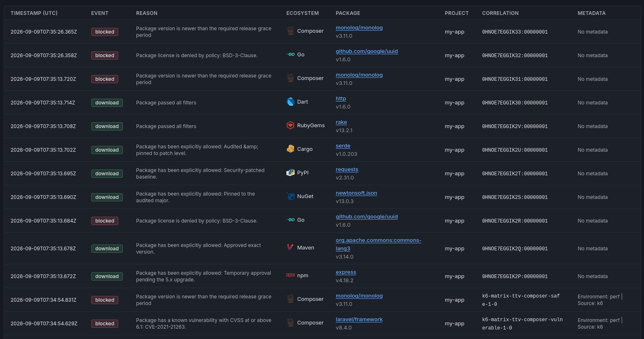
Task: Click the PACKAGE column header
Action: click(348, 13)
